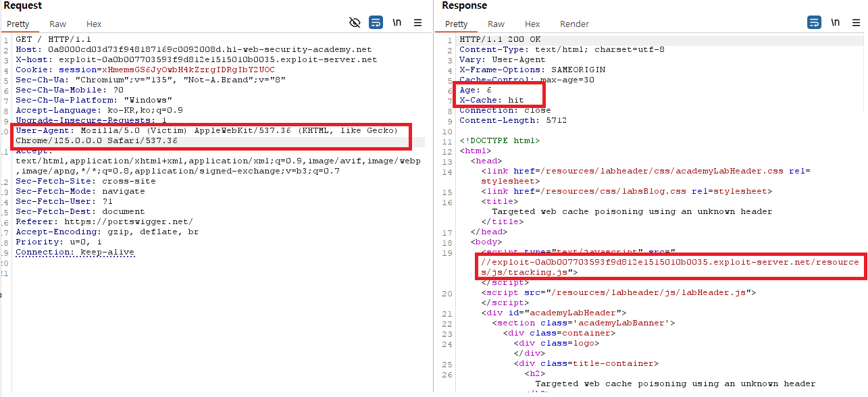Switch to the Request Hex tab

pos(94,24)
